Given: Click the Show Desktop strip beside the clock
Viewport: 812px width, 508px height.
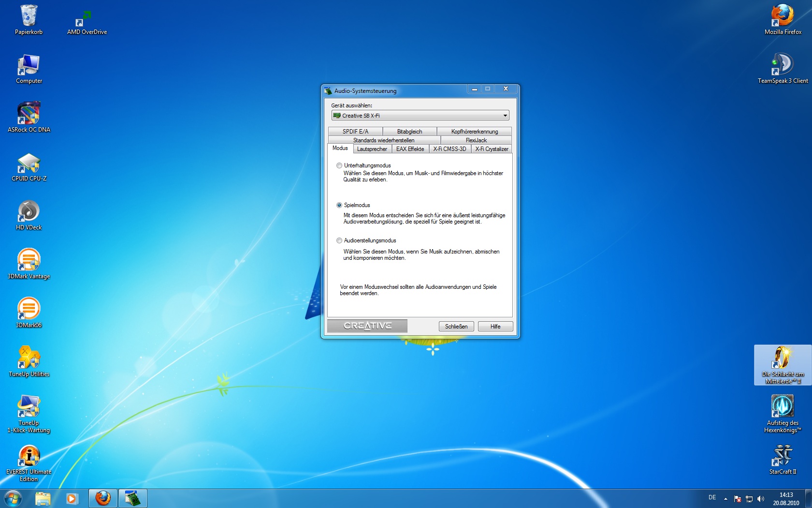Looking at the screenshot, I should 808,499.
